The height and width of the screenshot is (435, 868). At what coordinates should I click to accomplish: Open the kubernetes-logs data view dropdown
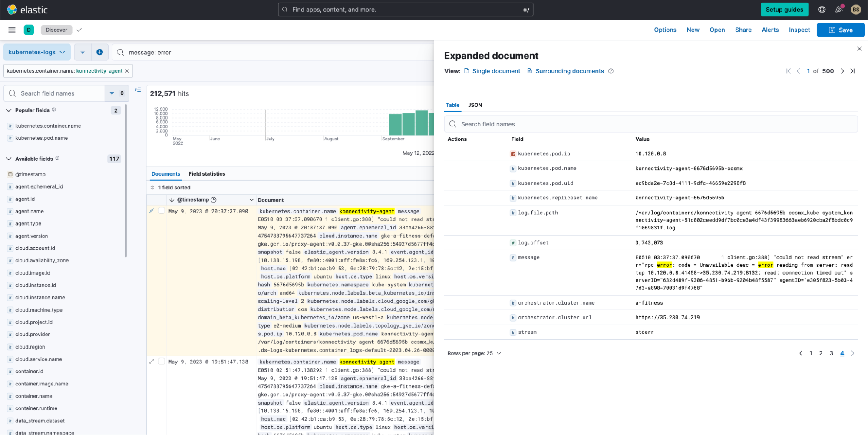click(36, 52)
